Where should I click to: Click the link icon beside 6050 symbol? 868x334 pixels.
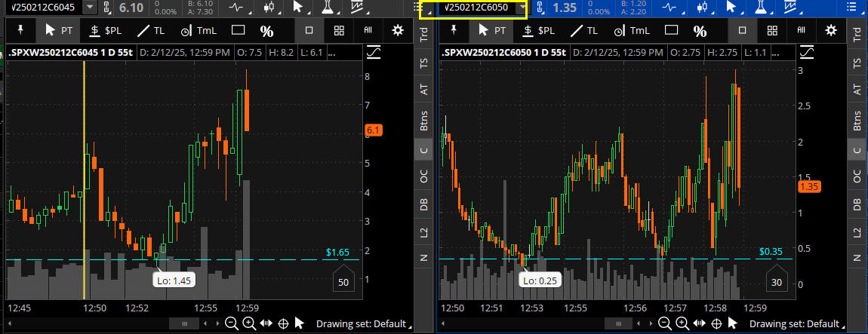tap(540, 8)
